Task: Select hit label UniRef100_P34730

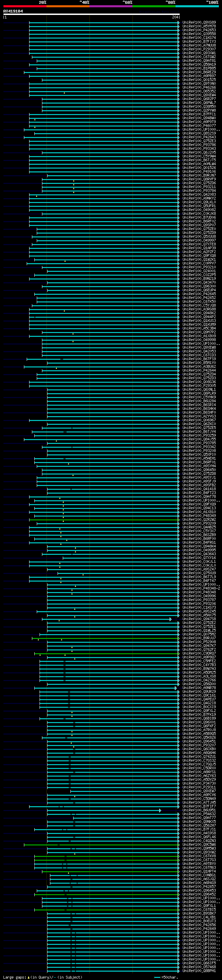Action: pyautogui.click(x=199, y=783)
